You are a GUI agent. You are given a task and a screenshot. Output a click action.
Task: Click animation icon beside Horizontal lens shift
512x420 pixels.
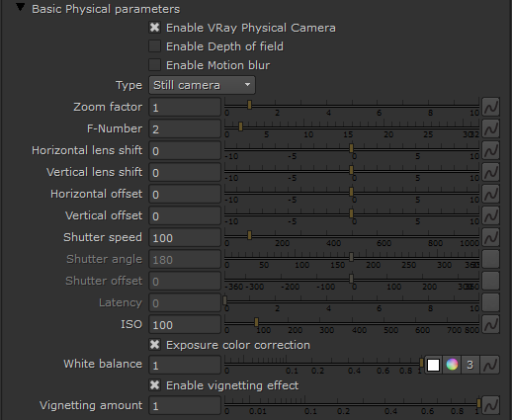click(x=490, y=150)
